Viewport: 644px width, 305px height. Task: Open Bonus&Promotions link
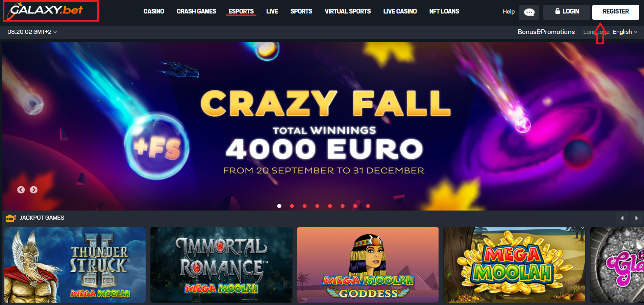546,32
